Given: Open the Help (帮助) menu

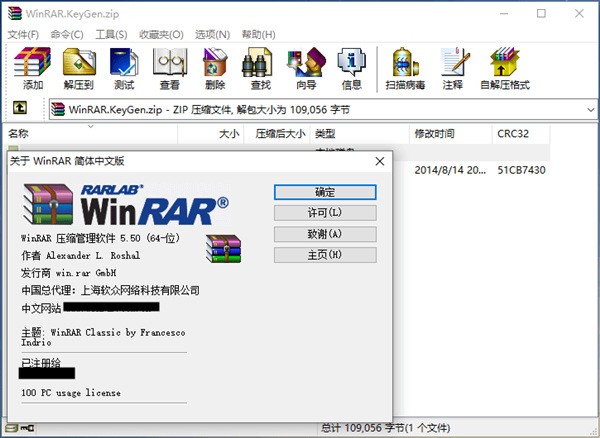Looking at the screenshot, I should point(258,34).
